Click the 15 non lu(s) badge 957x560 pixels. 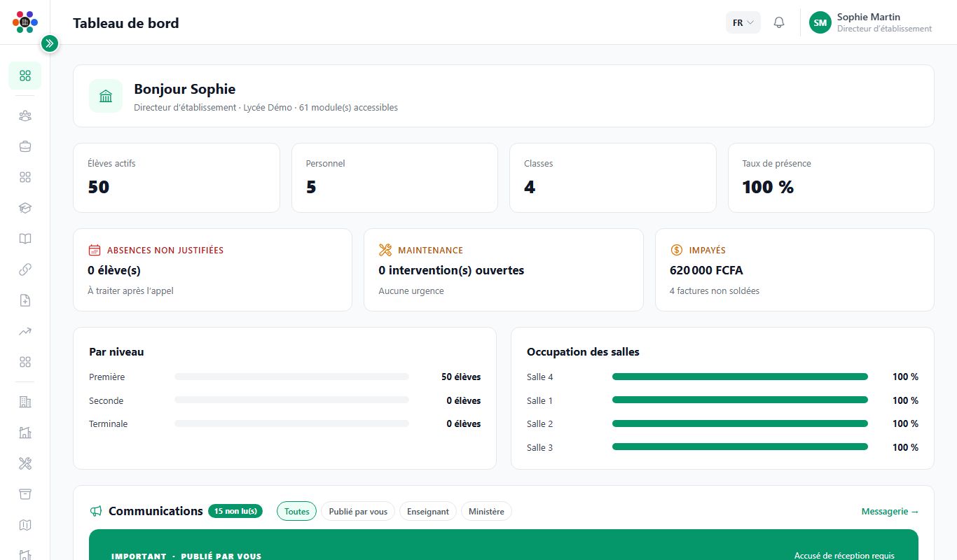[235, 511]
